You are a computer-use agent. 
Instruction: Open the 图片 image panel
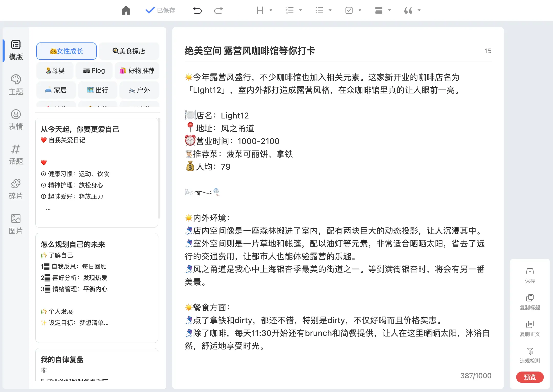(x=16, y=223)
